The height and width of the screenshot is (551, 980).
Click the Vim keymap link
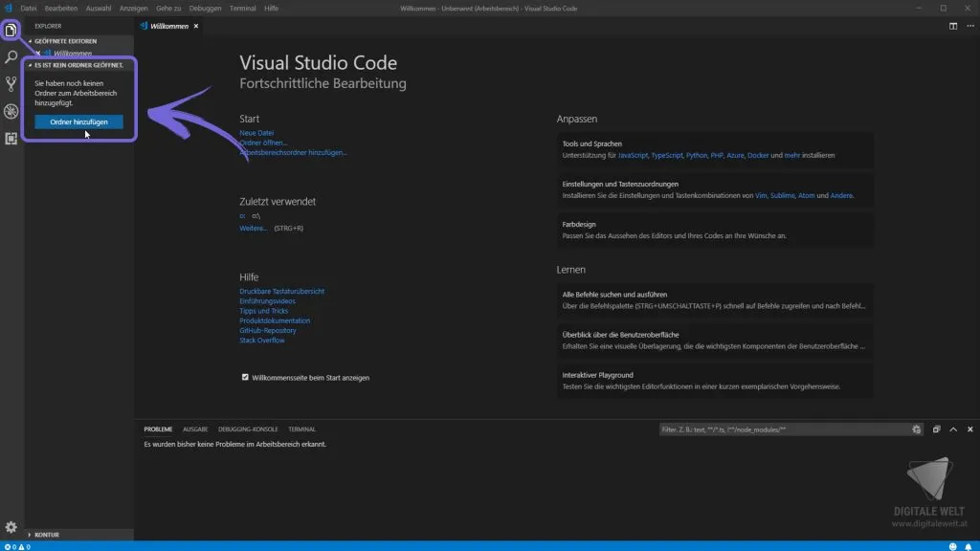click(x=760, y=195)
